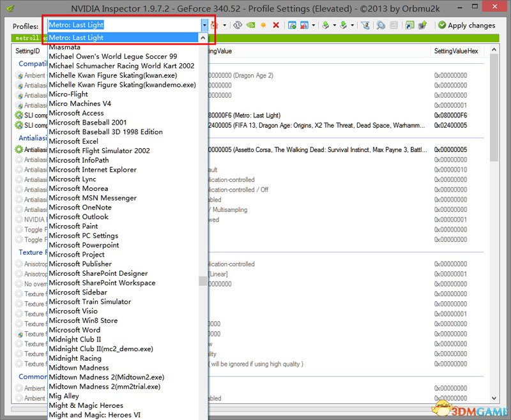
Task: Select the Profiles text field with Metro: Last Light
Action: (125, 25)
